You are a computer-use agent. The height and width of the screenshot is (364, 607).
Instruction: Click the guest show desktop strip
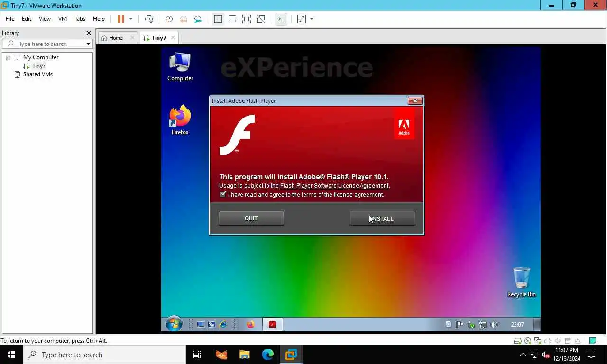(537, 325)
